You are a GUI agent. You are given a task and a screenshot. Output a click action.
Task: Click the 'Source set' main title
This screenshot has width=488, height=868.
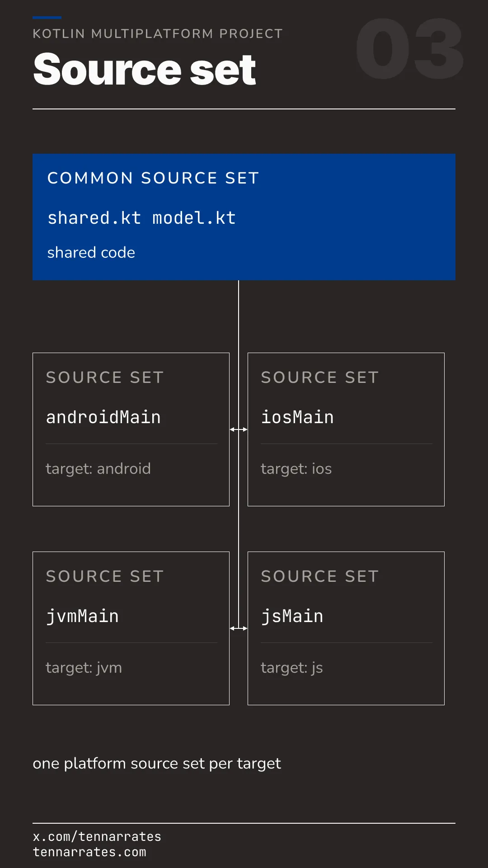pyautogui.click(x=145, y=69)
